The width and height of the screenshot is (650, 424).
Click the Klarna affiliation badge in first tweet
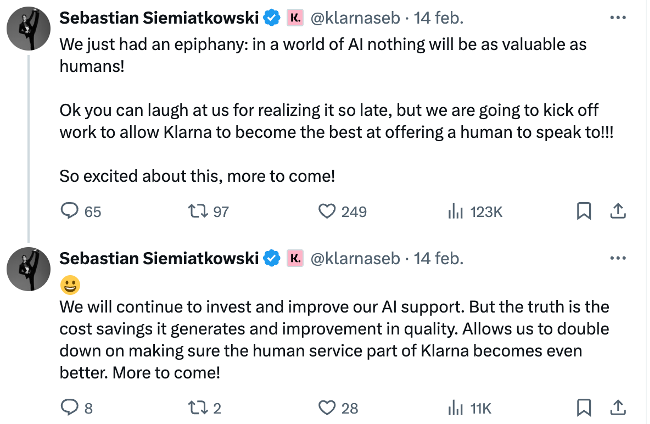(x=295, y=18)
